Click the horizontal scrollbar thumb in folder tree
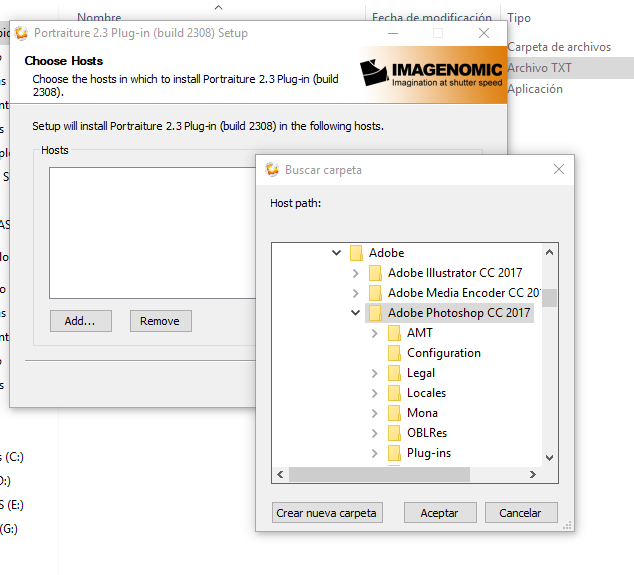Image resolution: width=634 pixels, height=575 pixels. 380,474
